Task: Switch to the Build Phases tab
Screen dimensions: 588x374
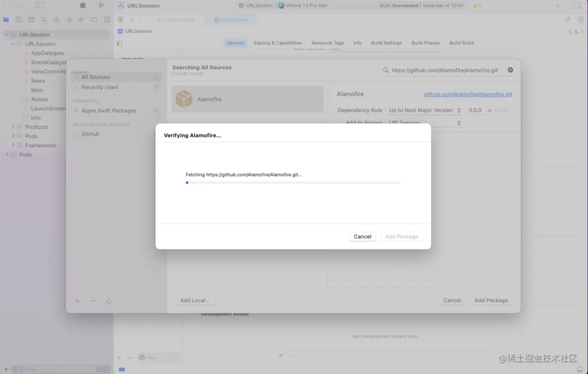Action: tap(425, 43)
